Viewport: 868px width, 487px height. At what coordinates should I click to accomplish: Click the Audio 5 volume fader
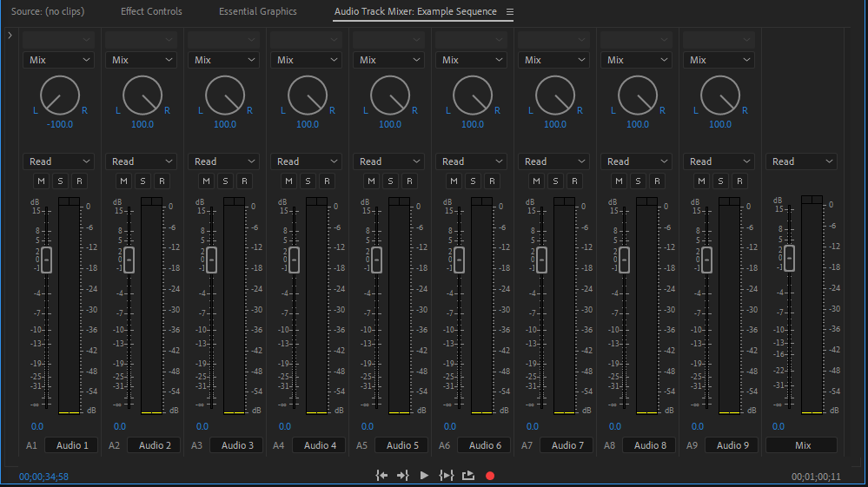click(x=377, y=260)
